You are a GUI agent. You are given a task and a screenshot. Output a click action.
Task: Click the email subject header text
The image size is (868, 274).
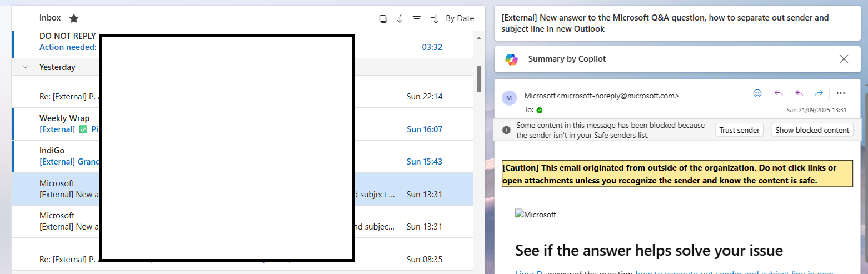coord(665,23)
